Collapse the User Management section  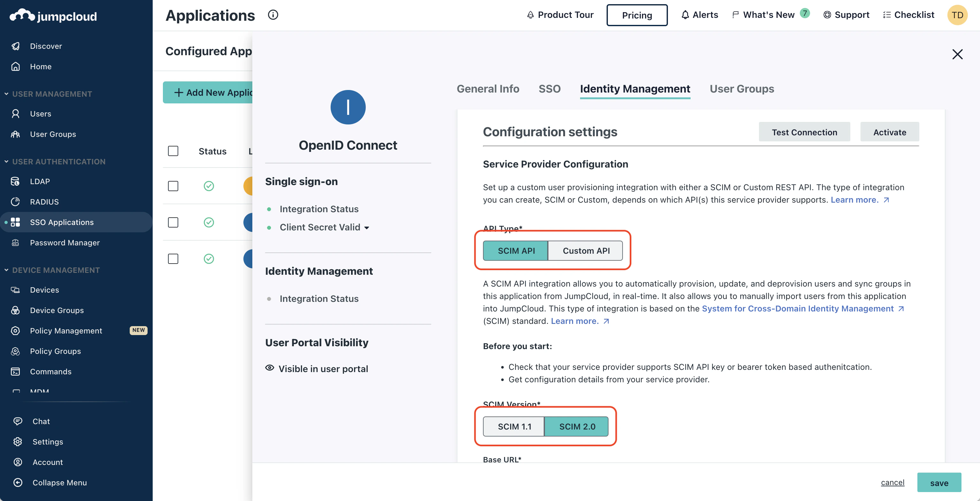click(6, 94)
